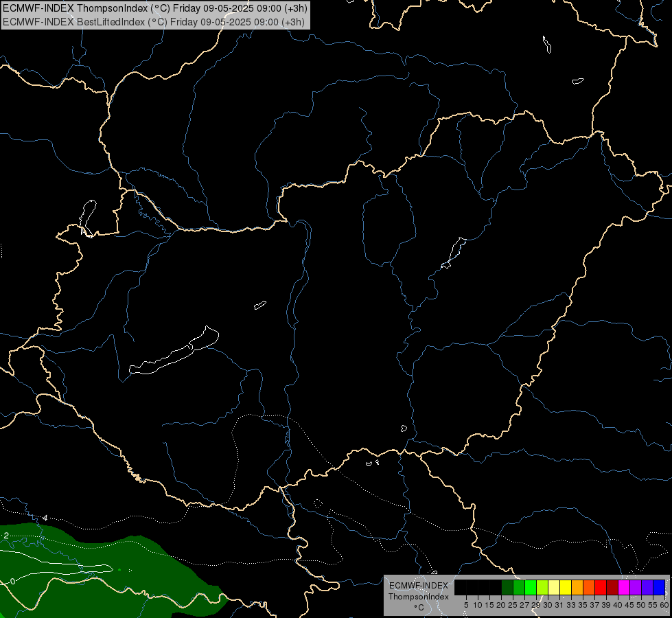Click the BestLiftedIndex title line at top

[154, 22]
